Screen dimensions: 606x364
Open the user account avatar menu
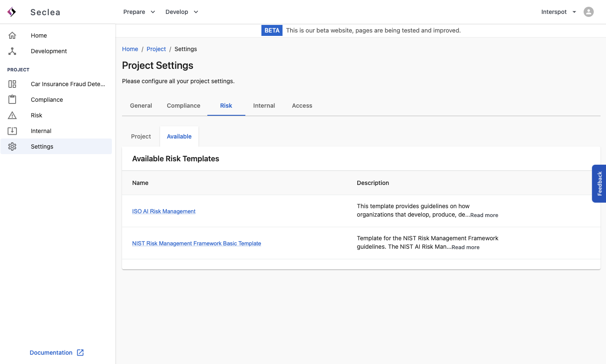coord(588,12)
